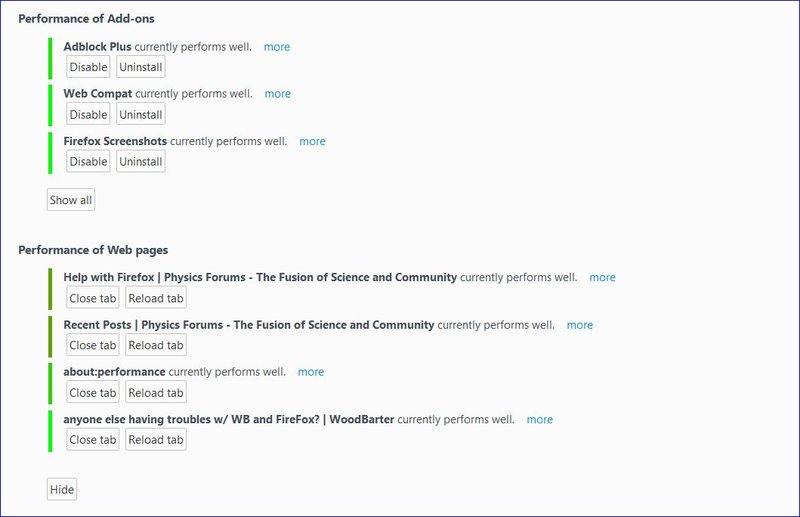
Task: Close the Help with Firefox tab
Action: [93, 298]
